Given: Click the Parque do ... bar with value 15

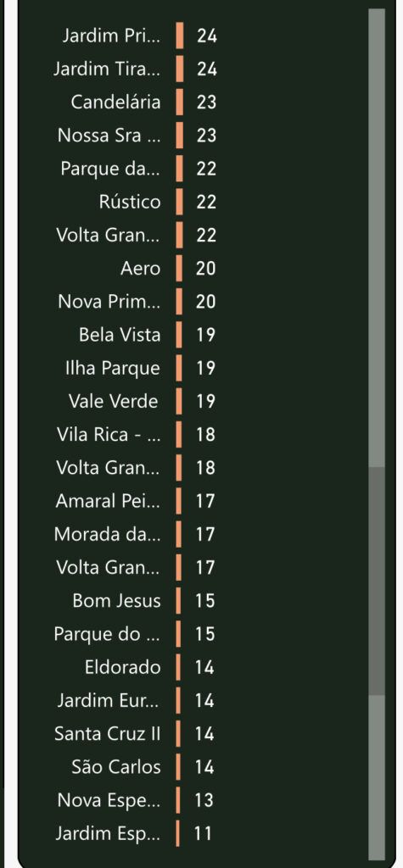Looking at the screenshot, I should (x=178, y=634).
